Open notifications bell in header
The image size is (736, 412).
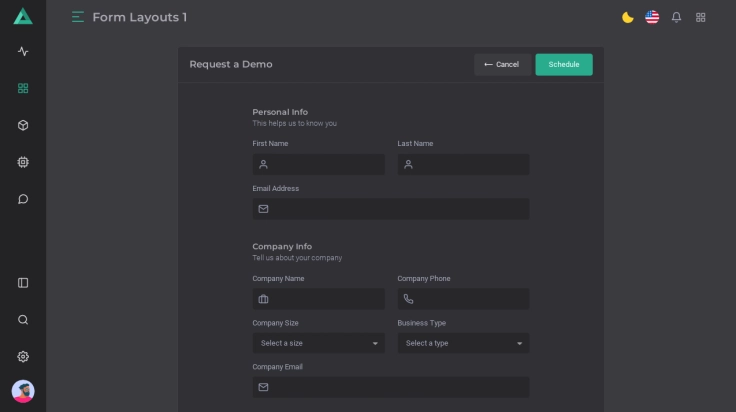(677, 17)
